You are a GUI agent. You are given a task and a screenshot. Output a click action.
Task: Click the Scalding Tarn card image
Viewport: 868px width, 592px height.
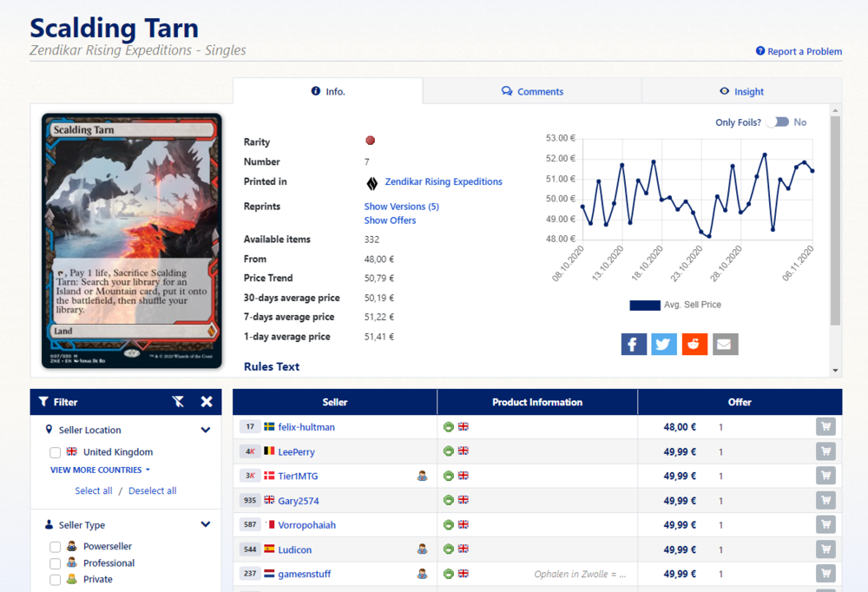pos(132,240)
